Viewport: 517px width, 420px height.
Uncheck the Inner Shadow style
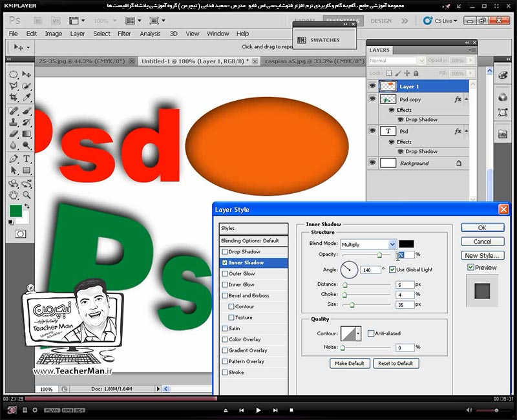[x=225, y=263]
